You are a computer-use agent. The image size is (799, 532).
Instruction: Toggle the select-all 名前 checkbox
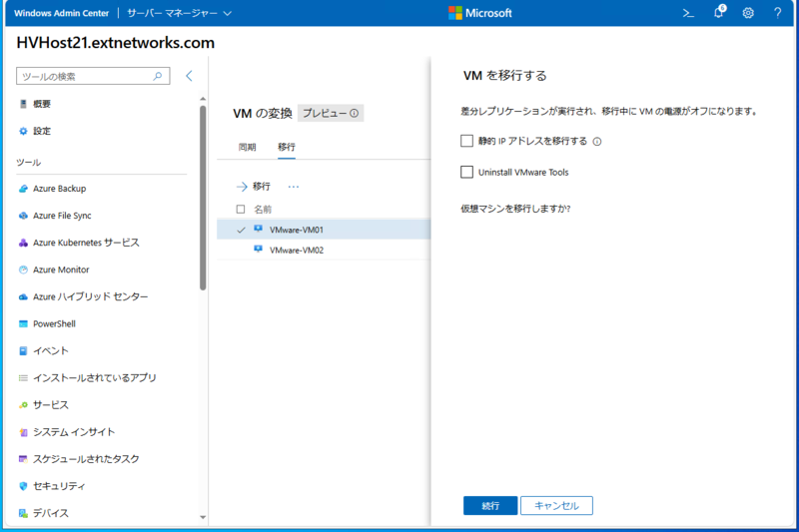click(x=241, y=210)
